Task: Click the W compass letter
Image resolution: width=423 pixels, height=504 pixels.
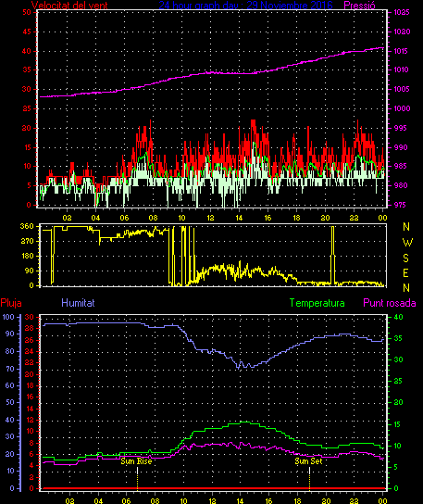Action: [x=406, y=242]
